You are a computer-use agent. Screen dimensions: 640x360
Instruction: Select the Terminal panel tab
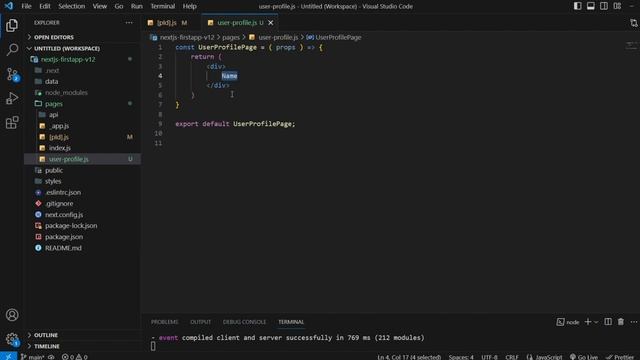[x=291, y=322]
